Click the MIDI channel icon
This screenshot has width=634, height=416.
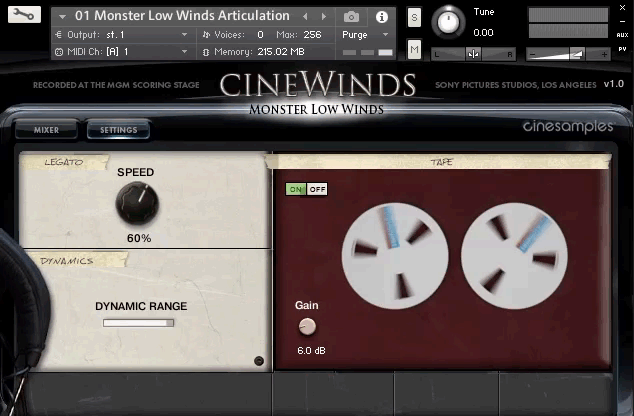(x=59, y=52)
